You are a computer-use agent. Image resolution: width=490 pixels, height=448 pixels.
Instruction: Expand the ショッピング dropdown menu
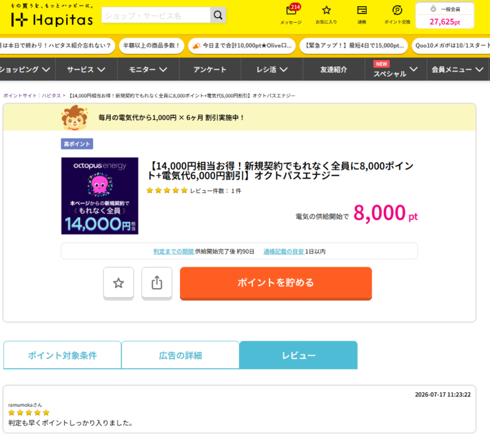tap(25, 69)
